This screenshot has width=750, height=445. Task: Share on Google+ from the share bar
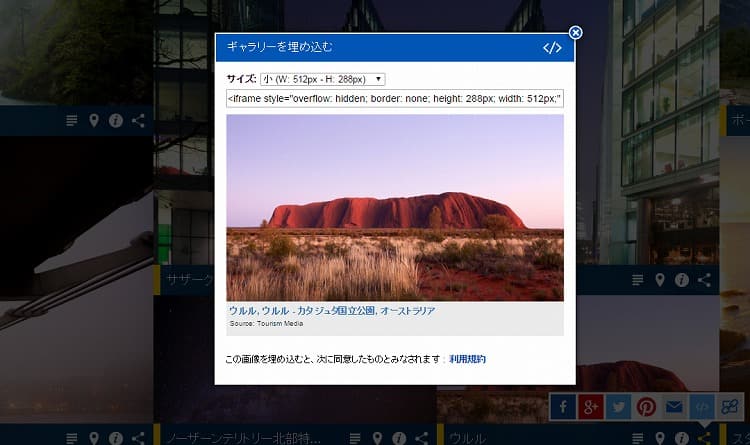tap(591, 407)
